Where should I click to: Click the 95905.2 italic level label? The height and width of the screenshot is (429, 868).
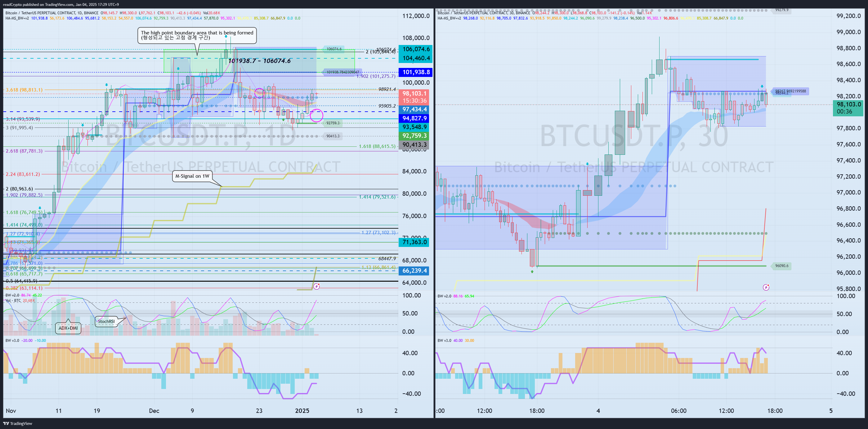coord(387,106)
